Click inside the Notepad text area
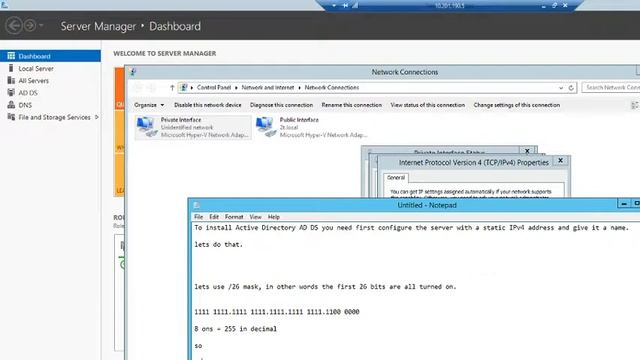 point(416,291)
